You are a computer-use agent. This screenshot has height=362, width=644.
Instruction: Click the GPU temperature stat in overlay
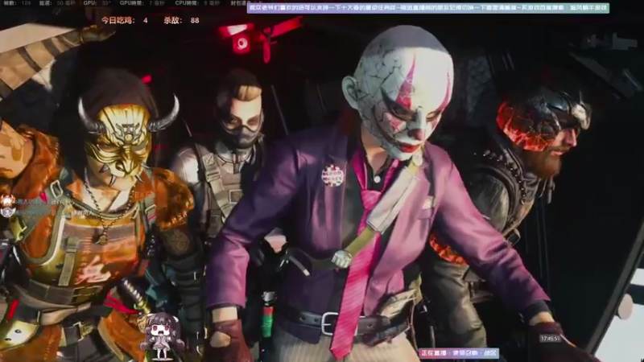pos(97,2)
